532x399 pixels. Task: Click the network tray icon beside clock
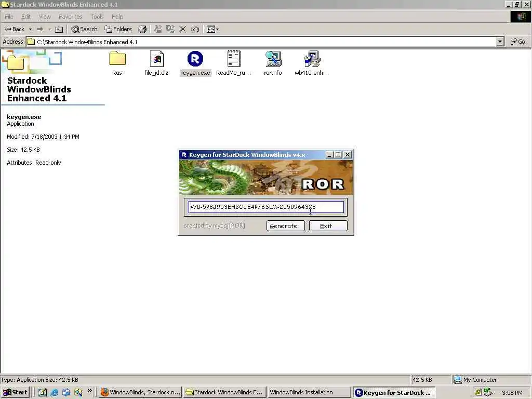click(488, 393)
